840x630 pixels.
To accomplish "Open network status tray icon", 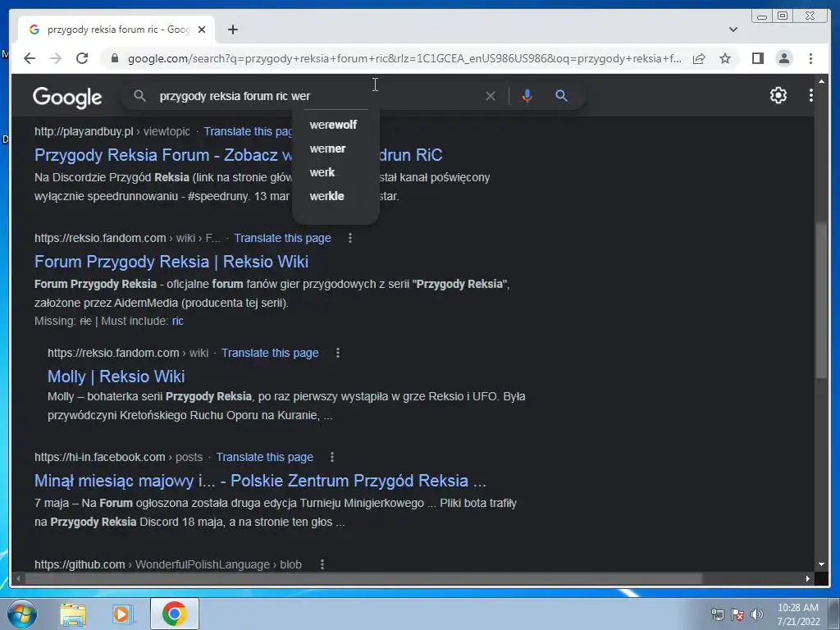I will (x=717, y=614).
